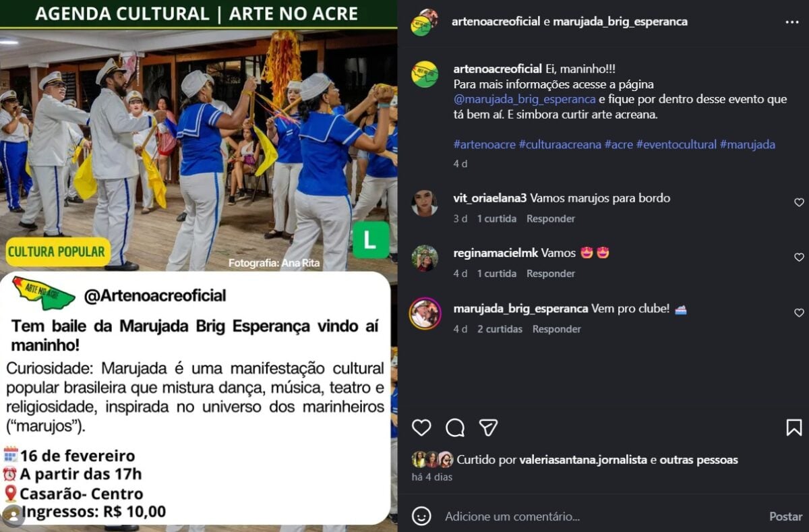Like vit_oriaelana3's comment heart
The image size is (809, 532).
[799, 202]
